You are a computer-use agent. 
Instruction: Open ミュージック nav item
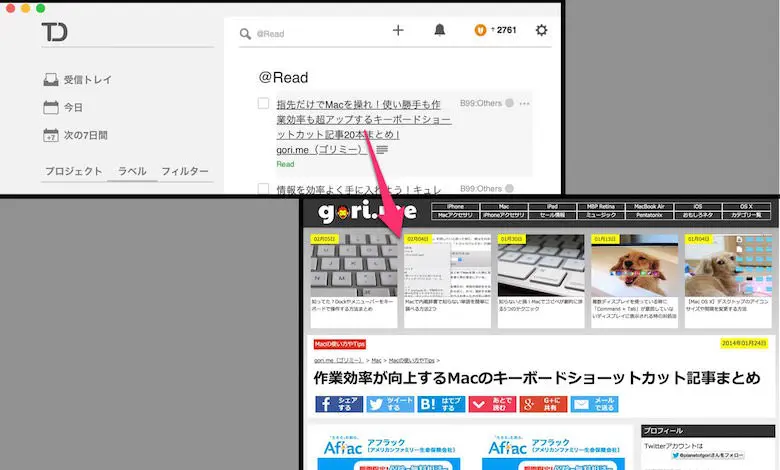601,215
